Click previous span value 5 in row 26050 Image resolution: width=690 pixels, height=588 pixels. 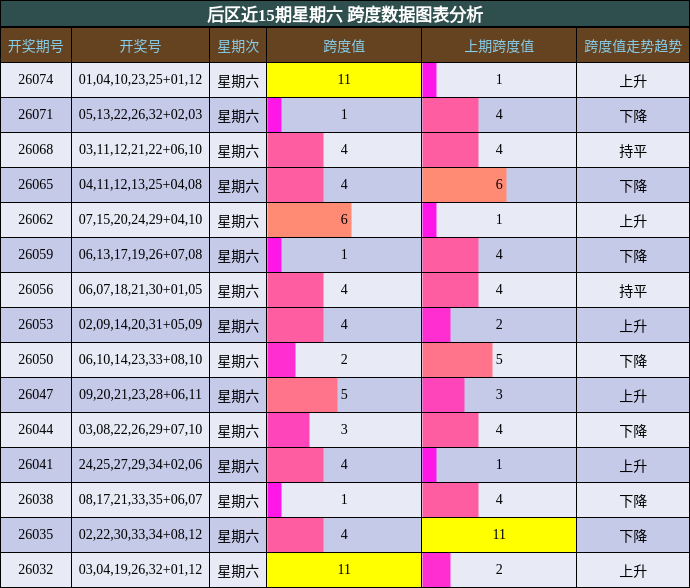point(499,360)
